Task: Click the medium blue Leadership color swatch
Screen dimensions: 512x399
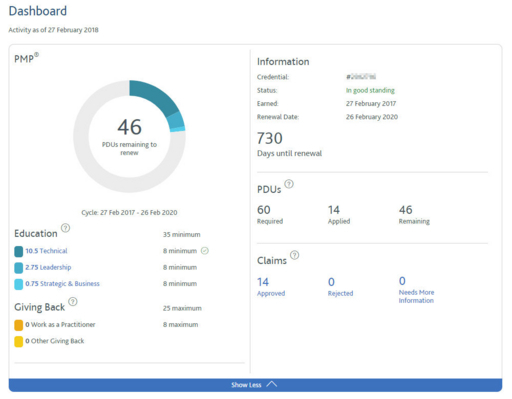Action: click(x=19, y=268)
